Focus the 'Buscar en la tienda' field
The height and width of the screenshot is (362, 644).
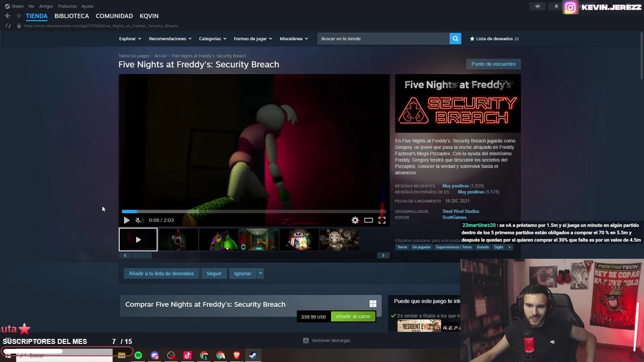pos(383,39)
